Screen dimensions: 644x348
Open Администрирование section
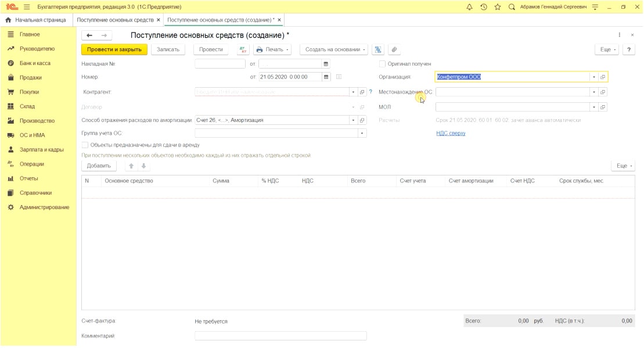[x=44, y=207]
